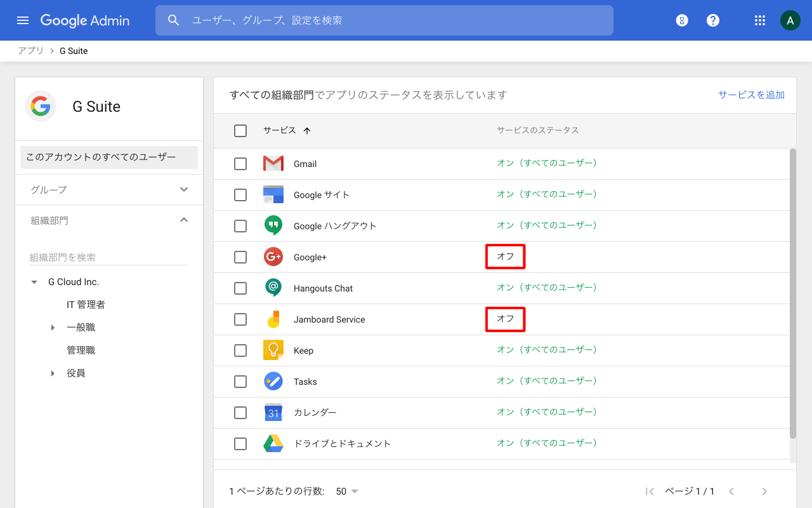Image resolution: width=812 pixels, height=508 pixels.
Task: Click Keep status オン（すべてのユーザー）
Action: point(547,350)
